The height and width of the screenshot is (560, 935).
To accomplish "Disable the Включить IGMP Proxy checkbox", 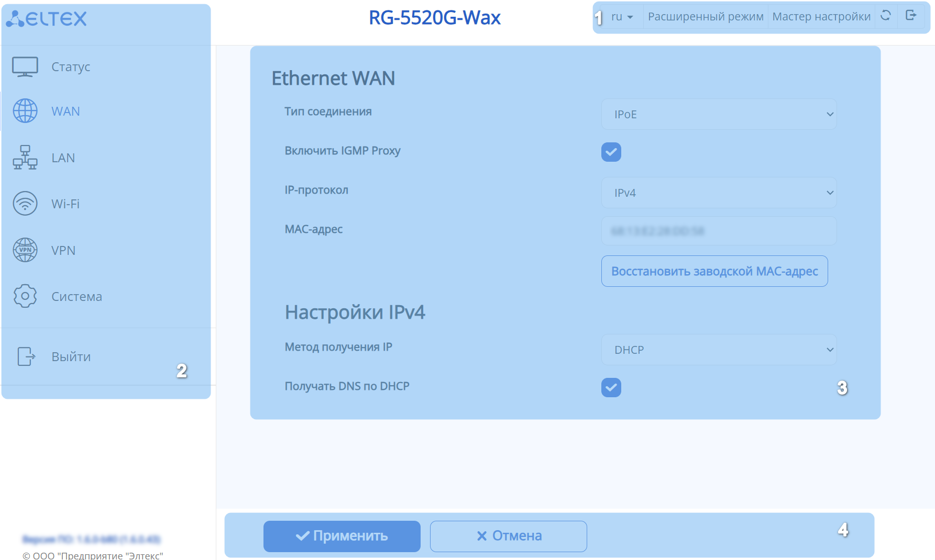I will (611, 152).
